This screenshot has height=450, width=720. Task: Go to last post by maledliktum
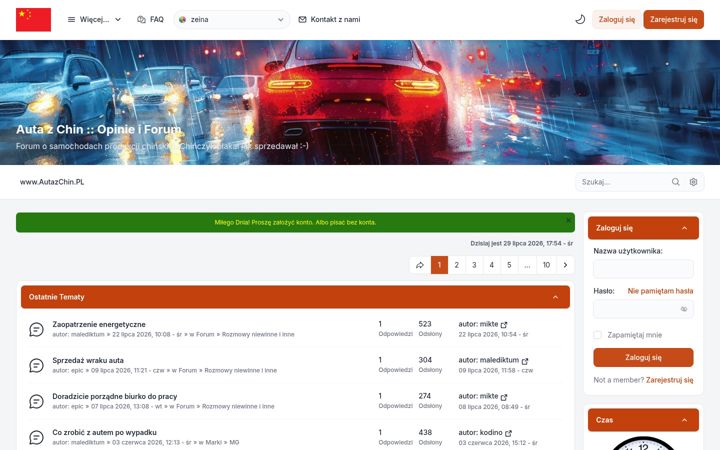pyautogui.click(x=525, y=361)
